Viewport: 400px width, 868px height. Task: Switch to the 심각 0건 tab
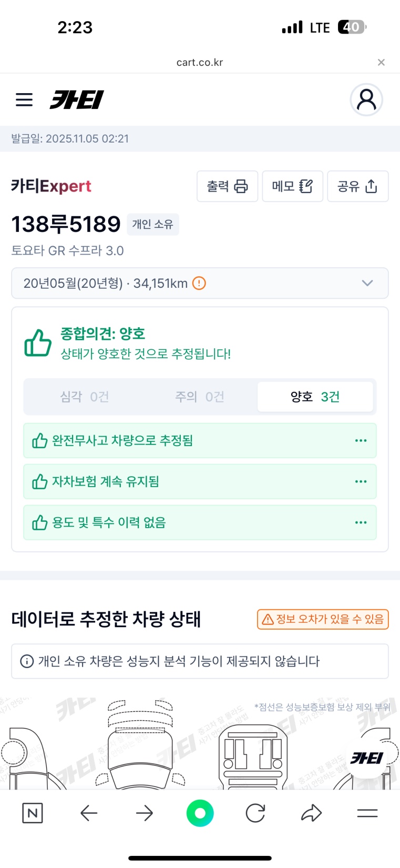coord(84,397)
